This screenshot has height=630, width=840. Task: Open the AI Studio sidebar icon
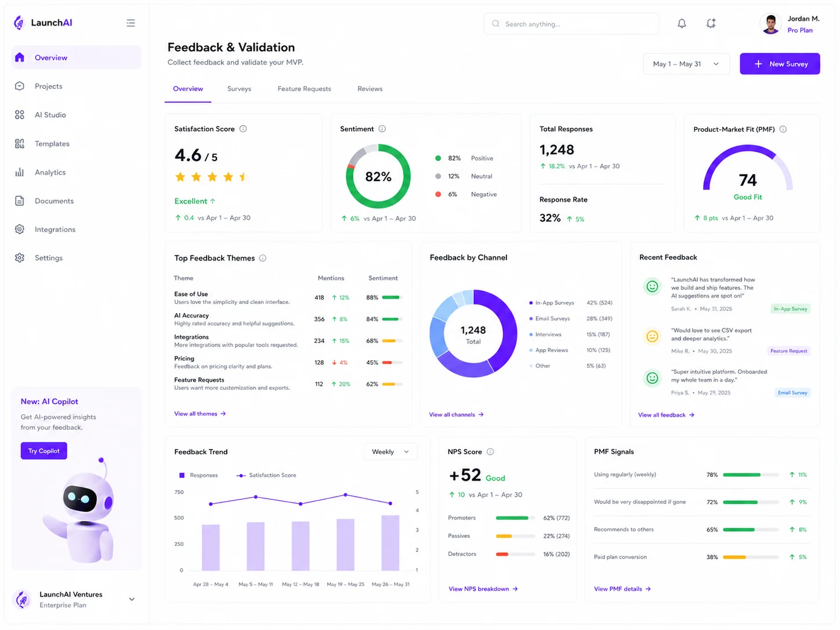tap(20, 115)
